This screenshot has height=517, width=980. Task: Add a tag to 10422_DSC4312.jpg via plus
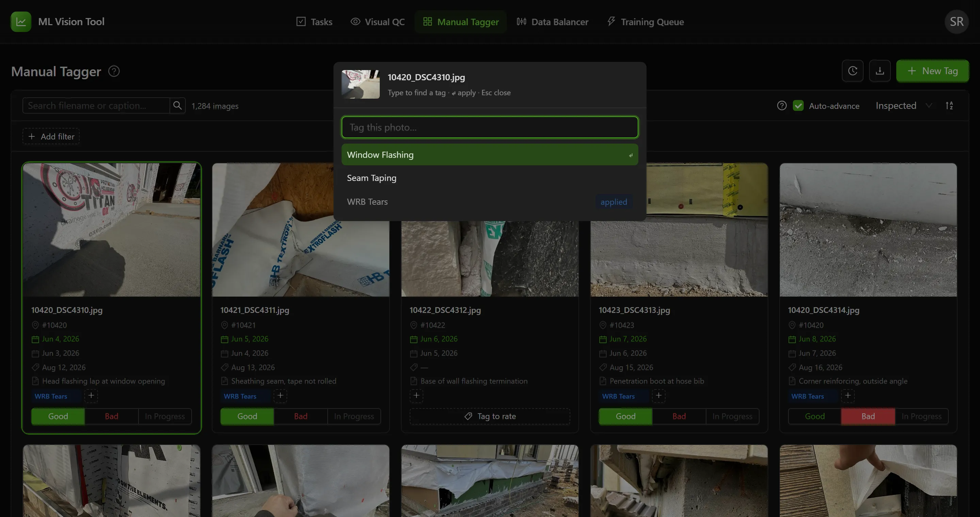416,395
